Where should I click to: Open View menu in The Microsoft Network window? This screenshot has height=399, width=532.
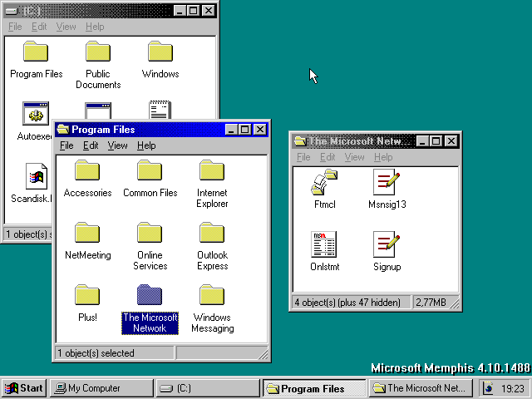(354, 157)
